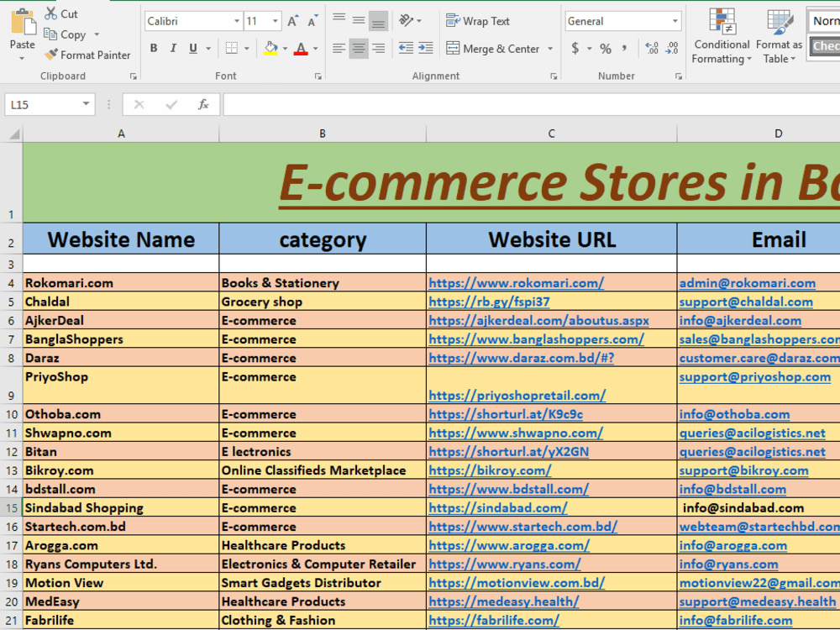Screen dimensions: 840x630
Task: Apply red Font Color A
Action: tap(301, 48)
